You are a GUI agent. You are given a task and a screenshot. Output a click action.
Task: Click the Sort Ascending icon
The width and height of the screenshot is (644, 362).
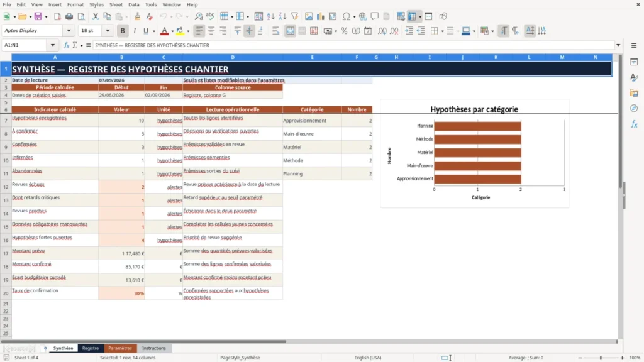tap(270, 16)
